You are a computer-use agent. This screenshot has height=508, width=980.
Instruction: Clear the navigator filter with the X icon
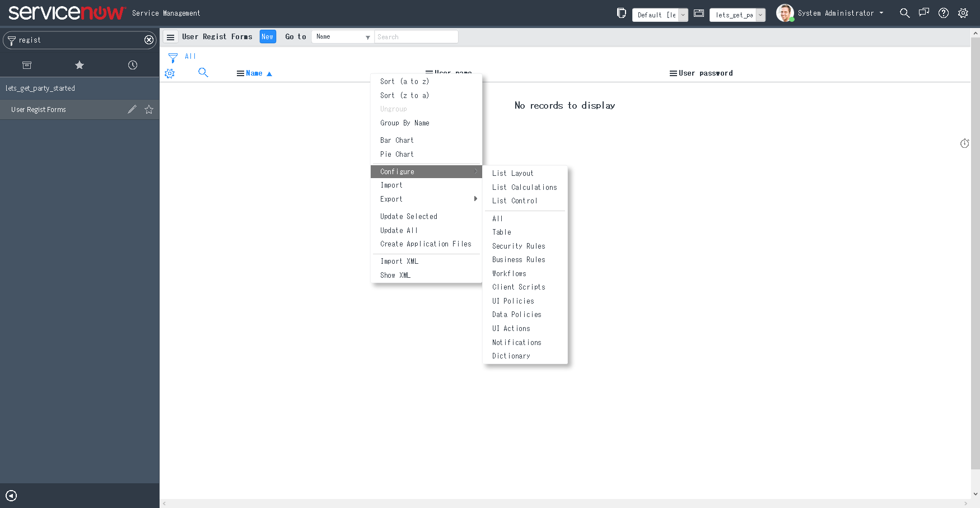[148, 40]
